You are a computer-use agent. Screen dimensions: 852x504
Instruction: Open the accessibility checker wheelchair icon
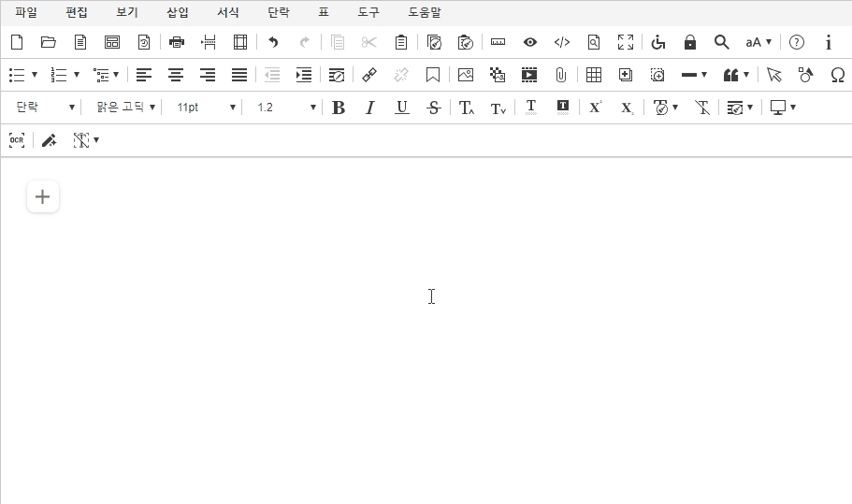click(657, 42)
